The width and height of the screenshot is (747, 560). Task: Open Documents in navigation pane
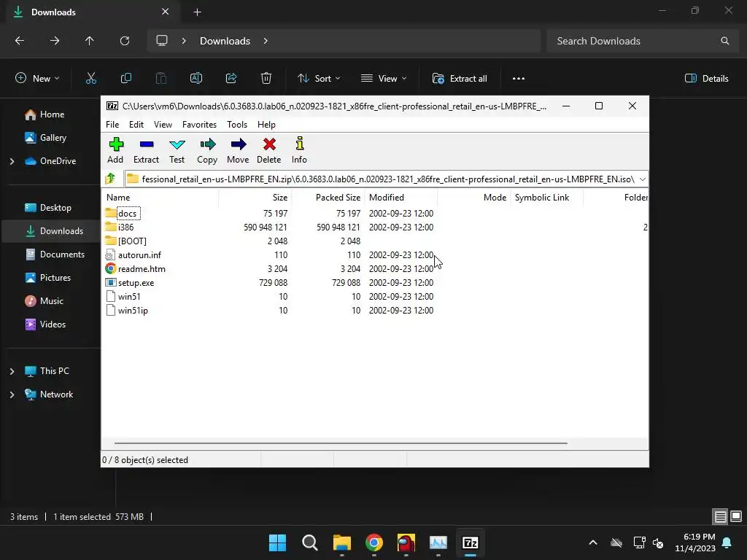[55, 254]
